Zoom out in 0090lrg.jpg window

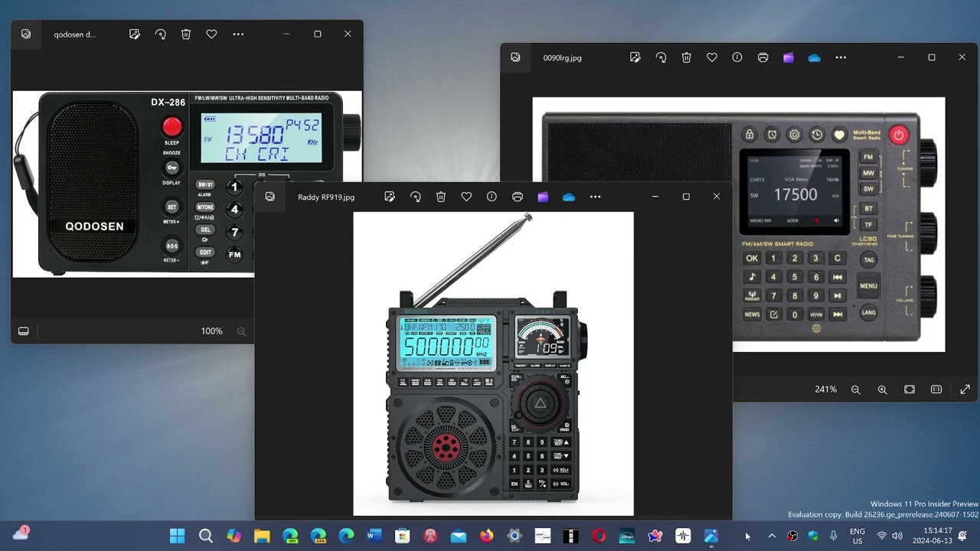point(856,390)
